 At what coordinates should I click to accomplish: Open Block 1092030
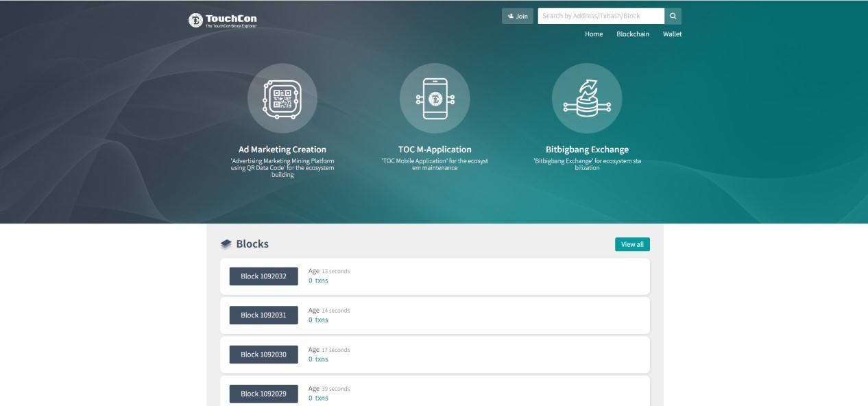(264, 355)
